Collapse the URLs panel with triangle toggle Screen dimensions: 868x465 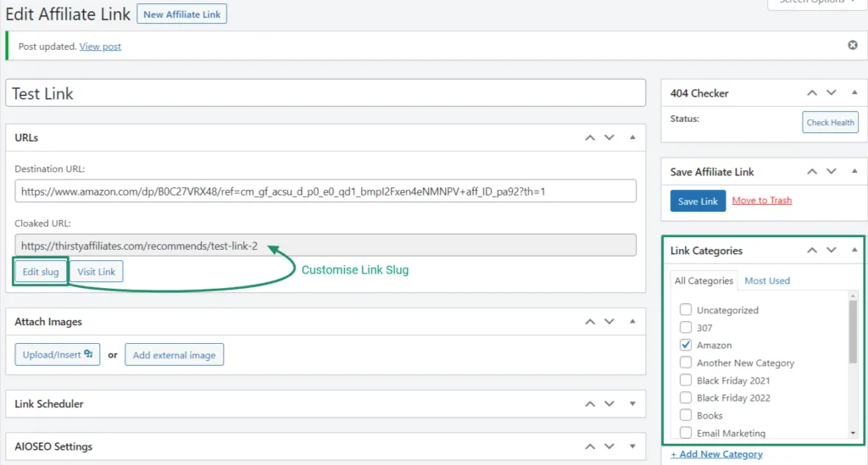pos(632,137)
